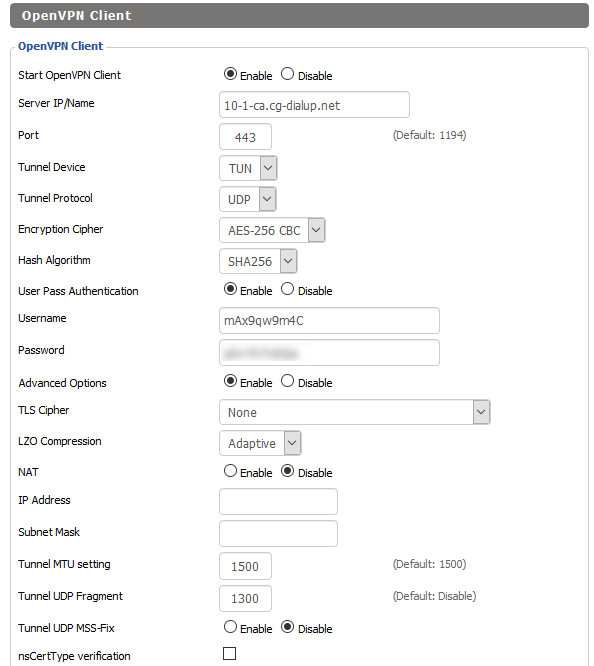The height and width of the screenshot is (666, 594).
Task: Click the Tunnel Protocol label
Action: click(55, 198)
